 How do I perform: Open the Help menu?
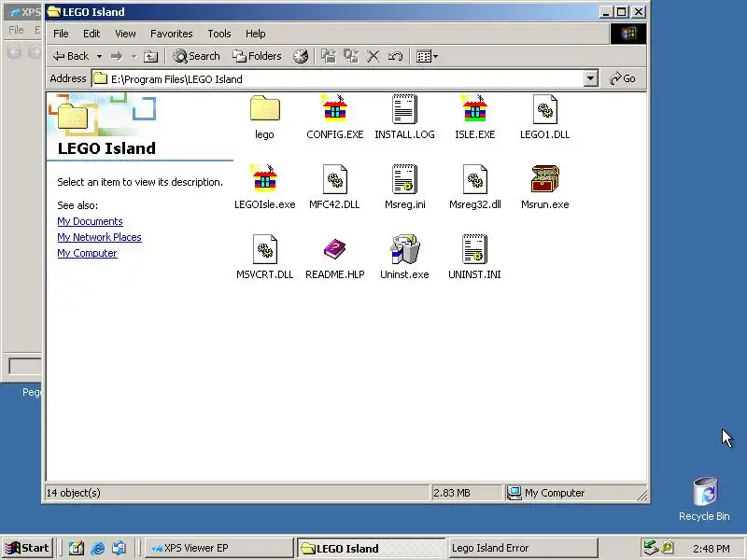pyautogui.click(x=255, y=34)
